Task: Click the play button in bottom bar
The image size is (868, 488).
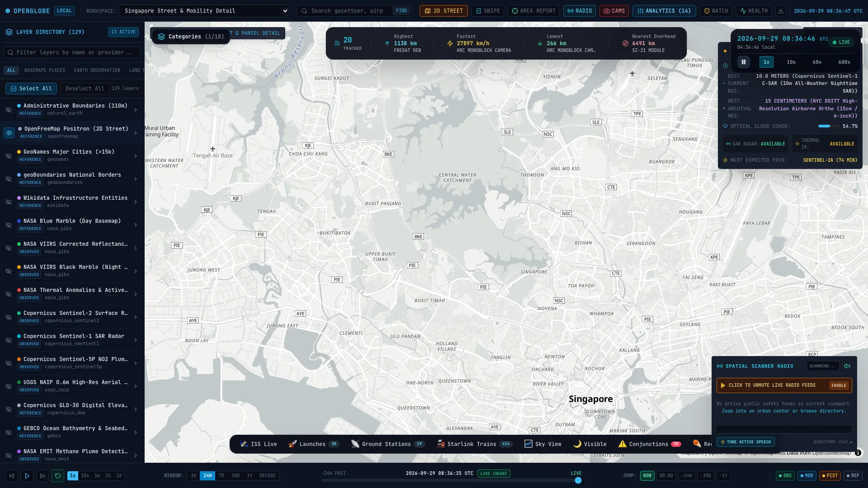Action: (x=27, y=475)
